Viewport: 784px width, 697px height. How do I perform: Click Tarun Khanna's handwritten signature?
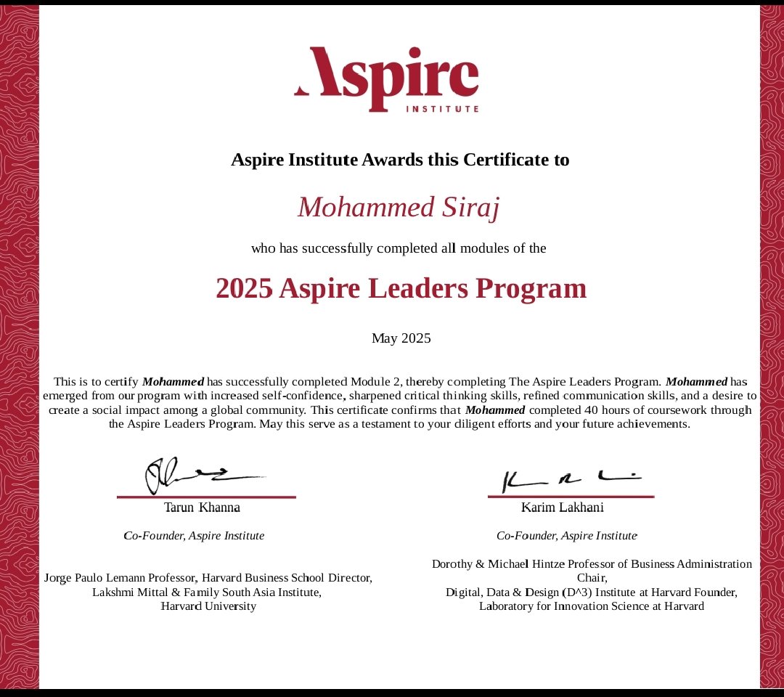[205, 476]
